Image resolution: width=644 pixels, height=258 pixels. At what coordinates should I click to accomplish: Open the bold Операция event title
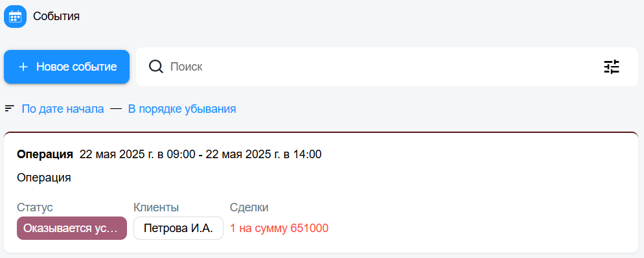coord(45,154)
